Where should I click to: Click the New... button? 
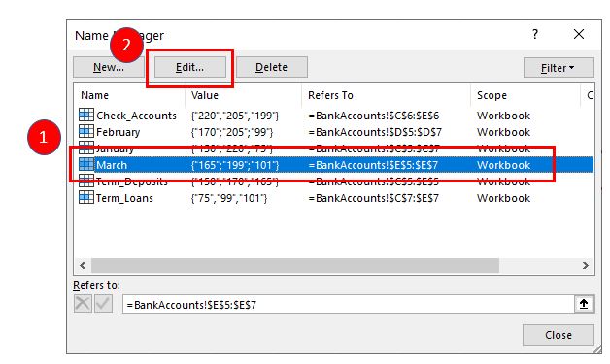(109, 67)
